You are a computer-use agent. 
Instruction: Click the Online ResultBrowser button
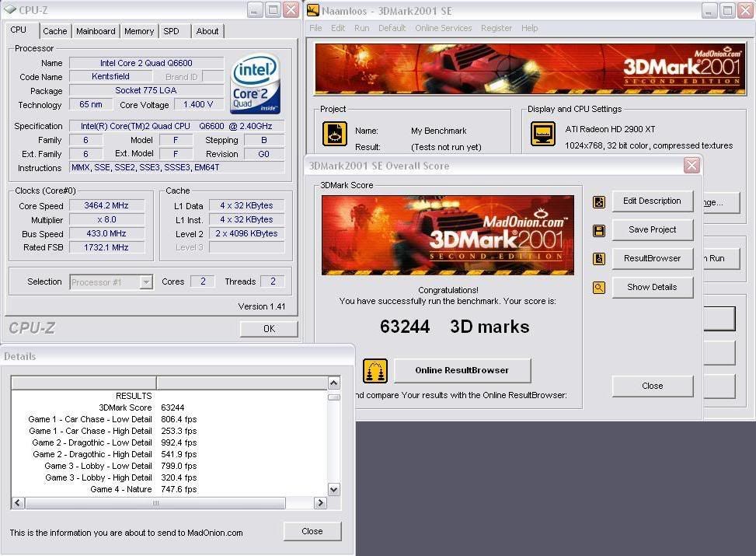tap(462, 371)
